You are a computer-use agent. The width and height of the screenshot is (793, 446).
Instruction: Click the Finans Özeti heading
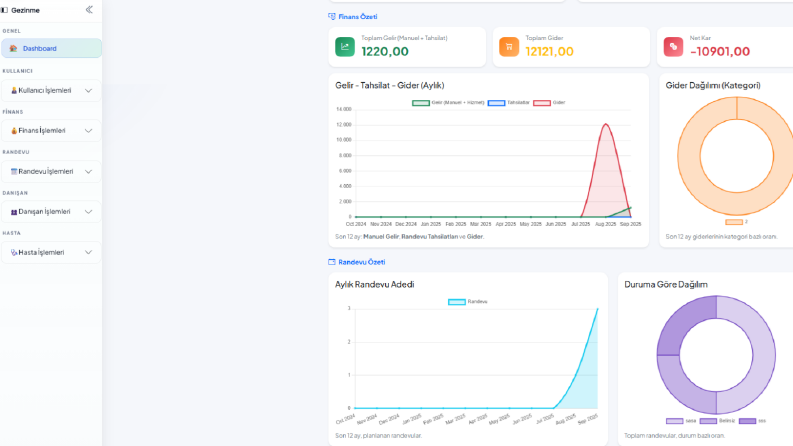click(358, 17)
